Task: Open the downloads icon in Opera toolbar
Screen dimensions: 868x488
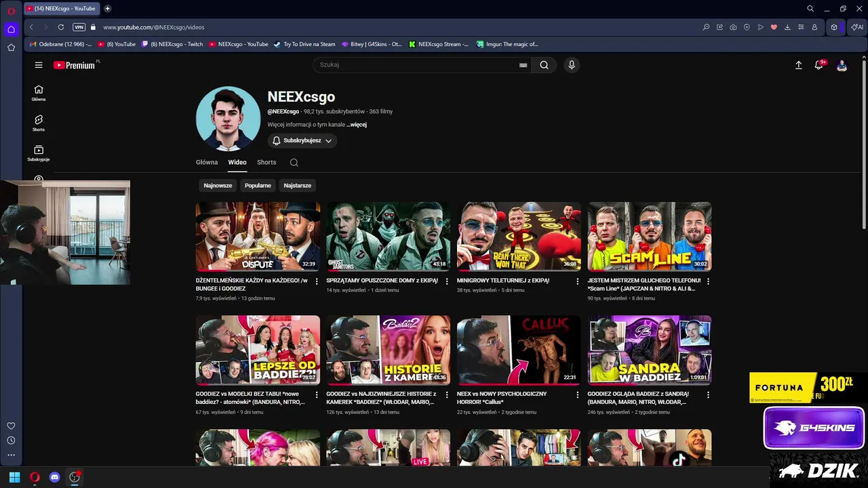Action: coord(787,27)
